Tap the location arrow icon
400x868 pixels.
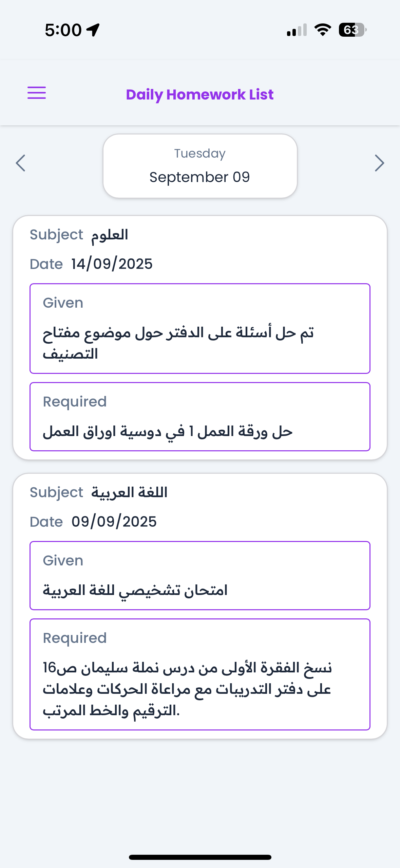pyautogui.click(x=93, y=30)
